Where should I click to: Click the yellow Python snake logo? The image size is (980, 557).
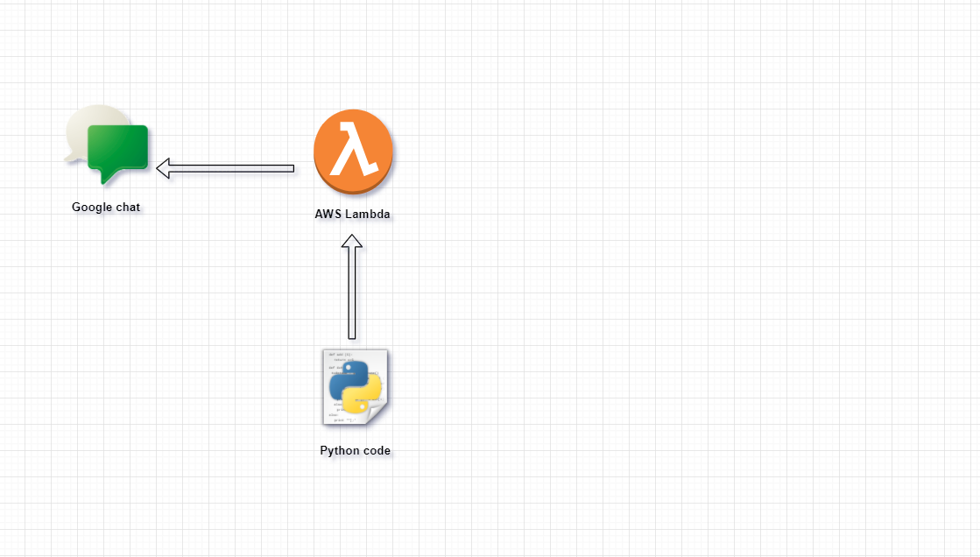(x=363, y=398)
